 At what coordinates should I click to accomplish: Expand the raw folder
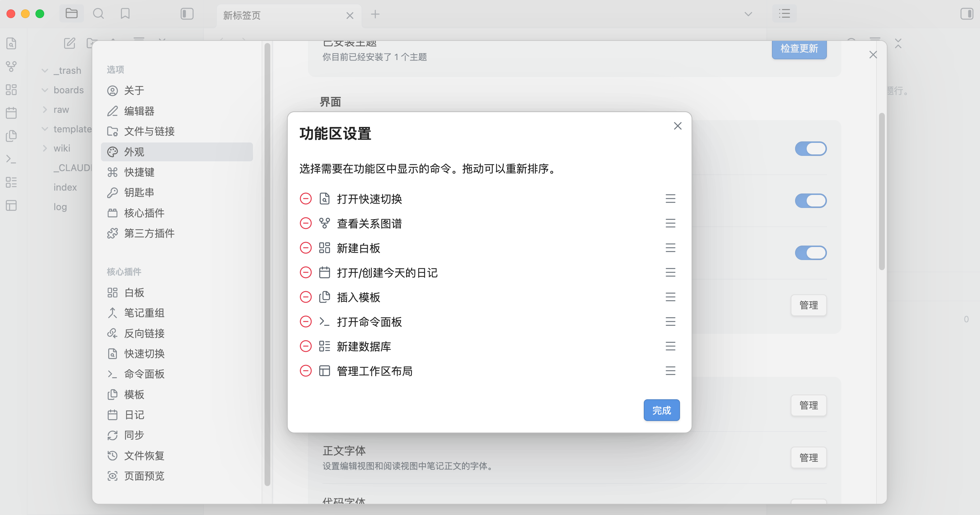tap(45, 110)
